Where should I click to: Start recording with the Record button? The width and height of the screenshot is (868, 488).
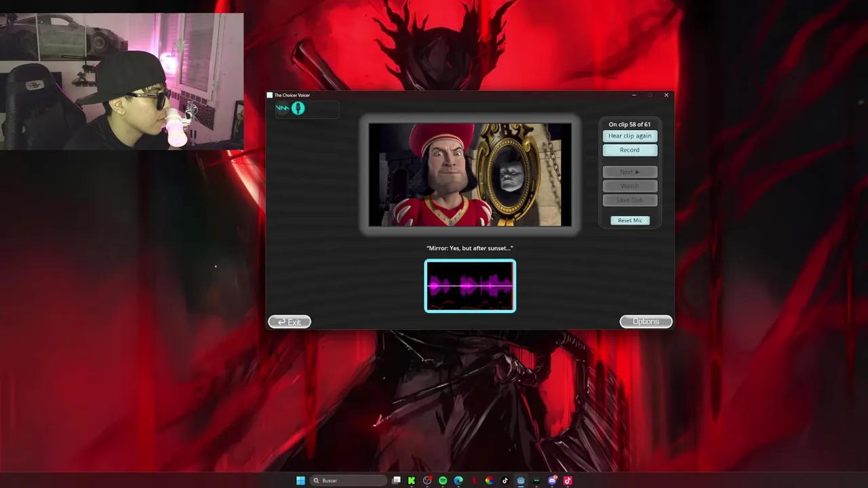[630, 150]
